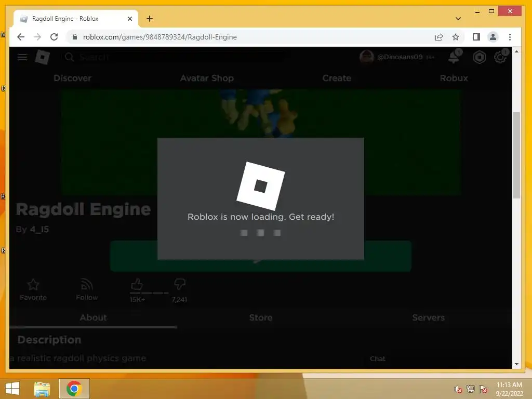Click the Roblox search field
532x399 pixels.
click(x=177, y=57)
